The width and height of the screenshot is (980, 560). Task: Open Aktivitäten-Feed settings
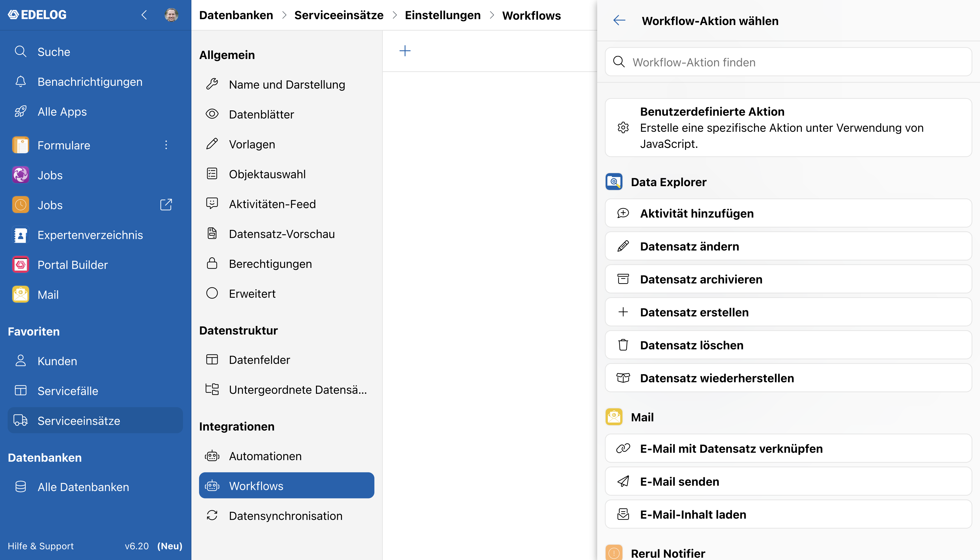287,204
